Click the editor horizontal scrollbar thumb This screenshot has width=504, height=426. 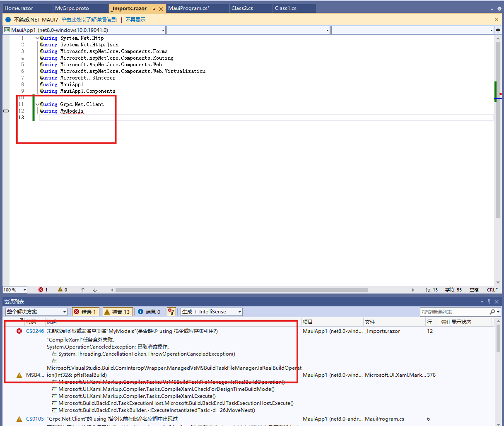click(x=241, y=290)
